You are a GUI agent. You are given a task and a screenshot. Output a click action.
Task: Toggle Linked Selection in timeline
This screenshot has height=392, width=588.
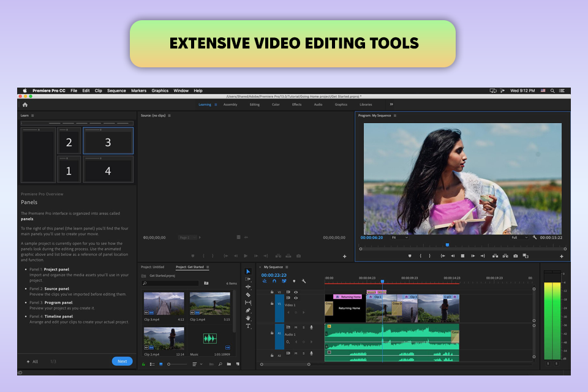(284, 281)
